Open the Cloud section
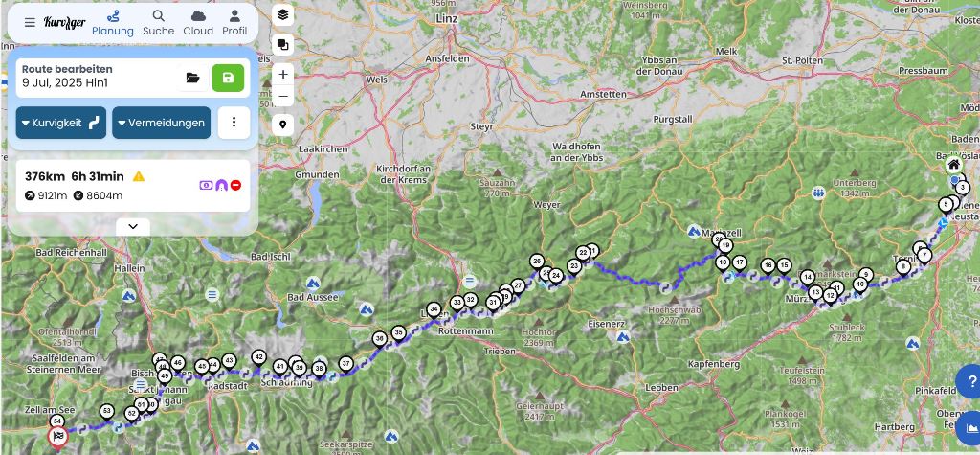Image resolution: width=980 pixels, height=455 pixels. coord(198,23)
